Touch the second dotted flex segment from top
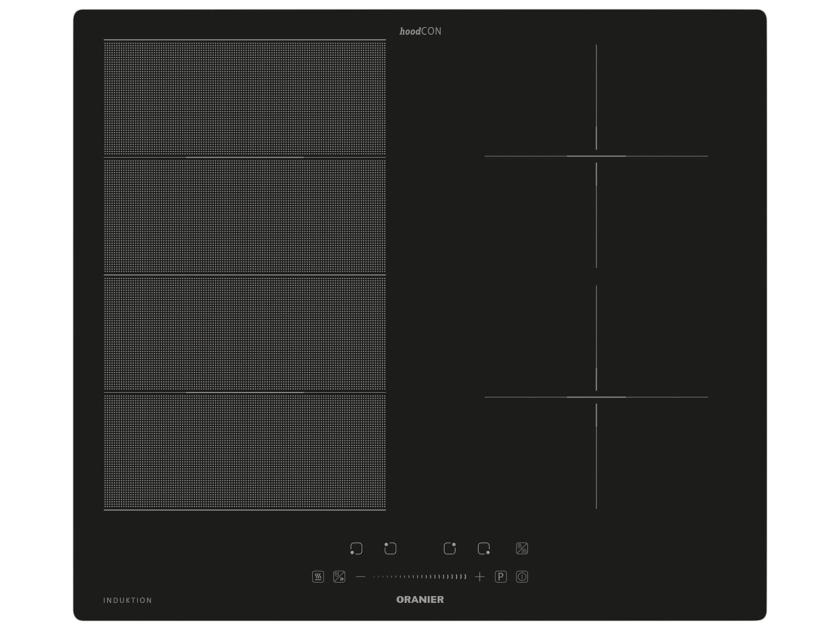Viewport: 840px width, 630px height. (245, 216)
